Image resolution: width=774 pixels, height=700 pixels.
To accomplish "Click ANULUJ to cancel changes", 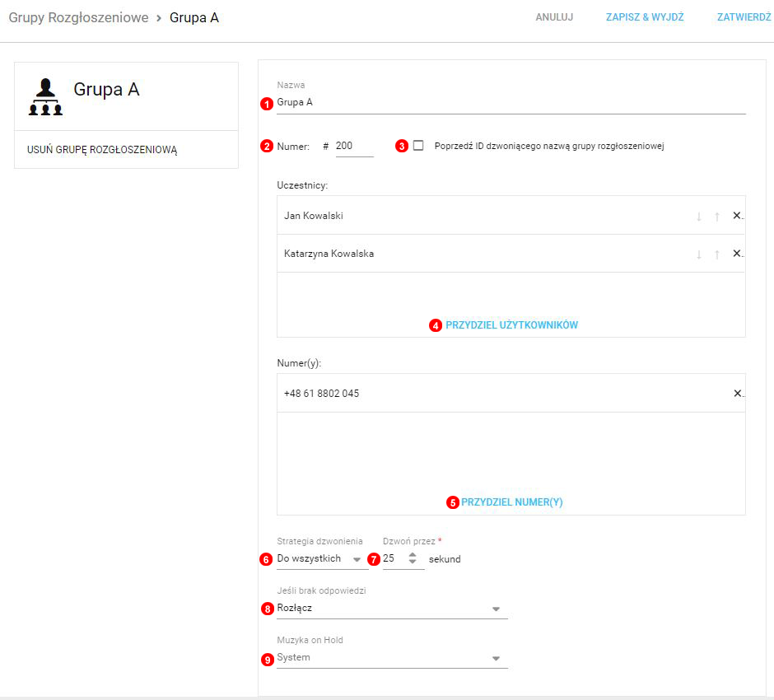I will 554,17.
